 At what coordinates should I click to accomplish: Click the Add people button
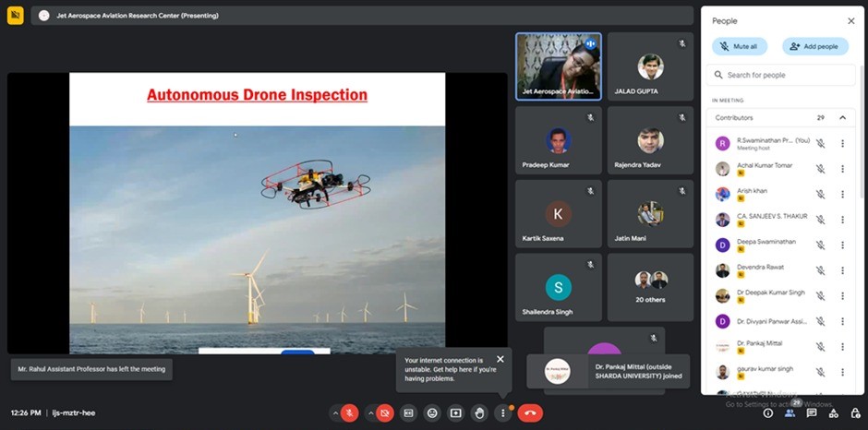(x=815, y=46)
